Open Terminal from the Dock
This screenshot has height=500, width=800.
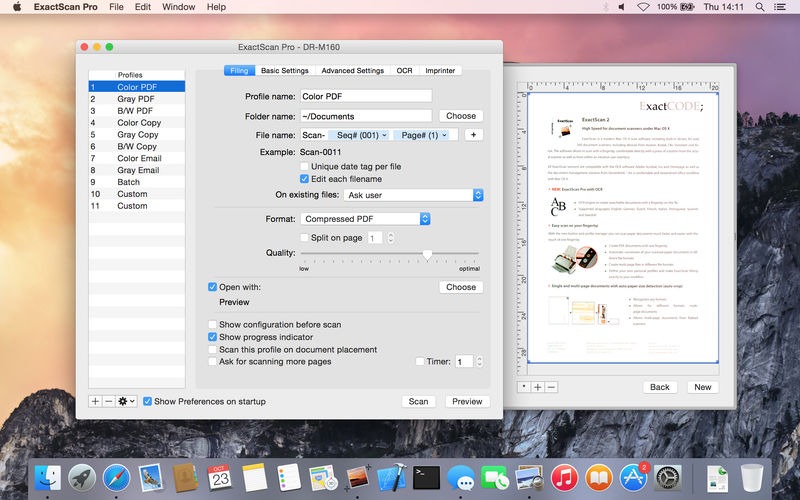point(427,476)
